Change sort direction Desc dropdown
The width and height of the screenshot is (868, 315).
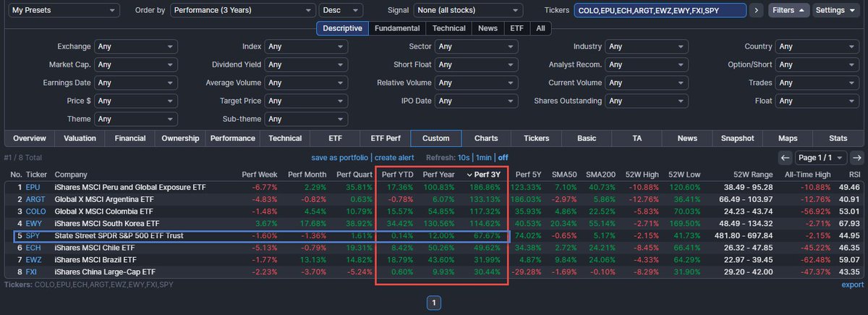click(340, 11)
